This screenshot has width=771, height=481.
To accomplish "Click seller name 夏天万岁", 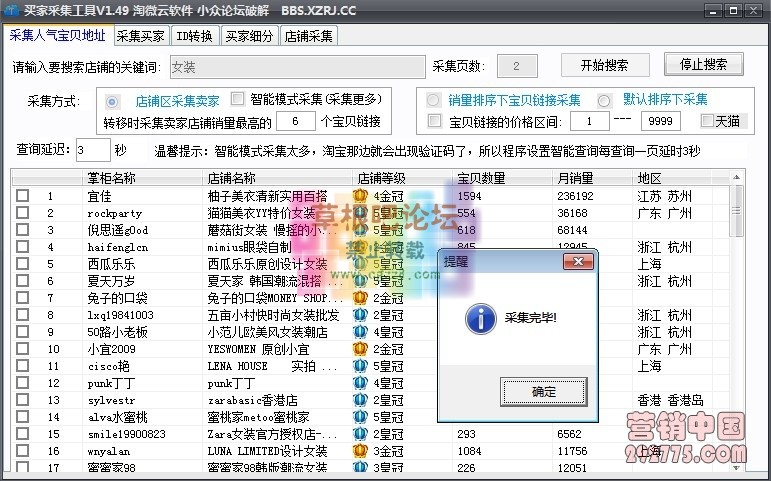I will (111, 281).
